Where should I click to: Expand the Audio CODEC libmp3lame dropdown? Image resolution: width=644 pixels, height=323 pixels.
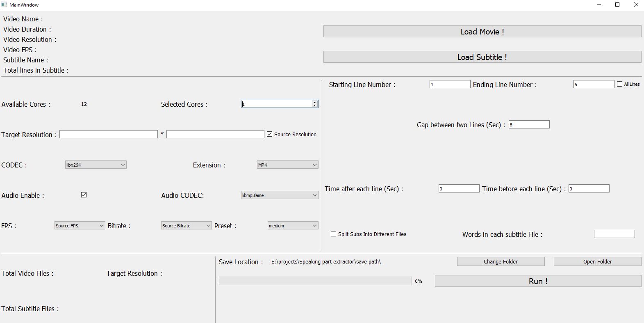(280, 195)
